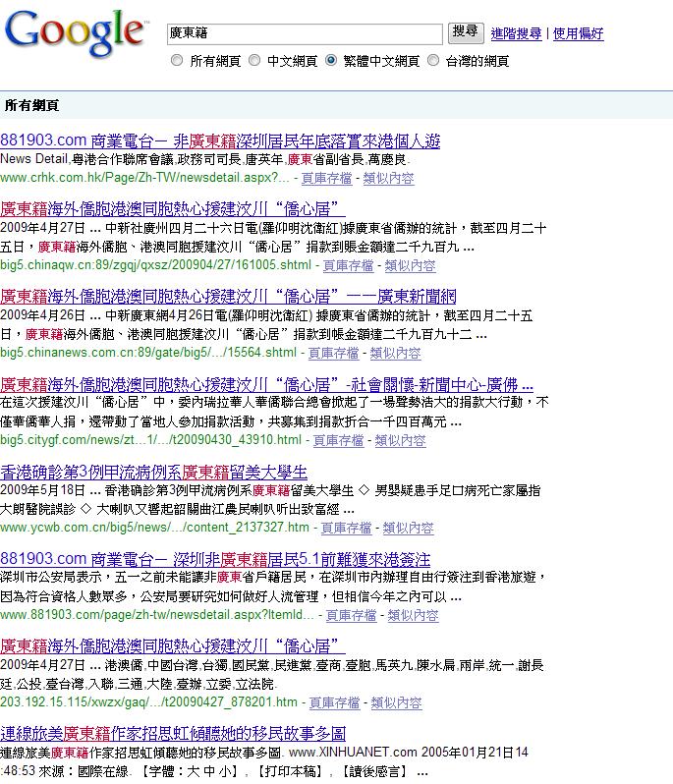Select the 所有網頁 radio button
The width and height of the screenshot is (673, 784).
click(x=177, y=61)
